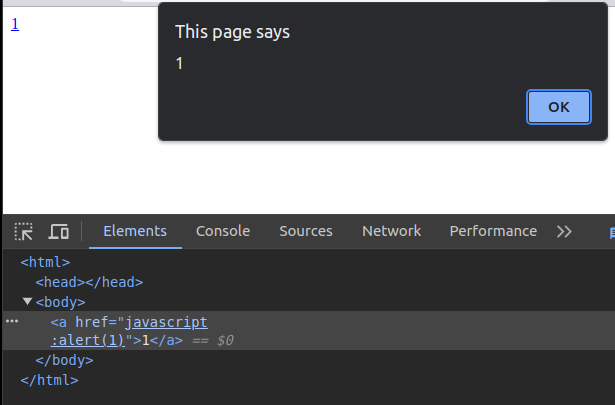Select the <html> opening tag
This screenshot has width=615, height=405.
point(45,262)
